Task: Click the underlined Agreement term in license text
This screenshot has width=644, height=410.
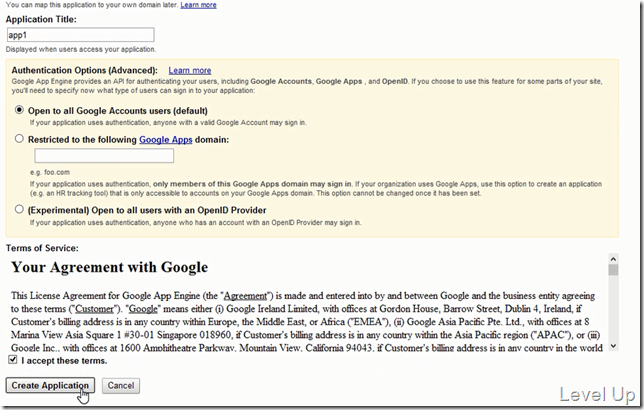Action: pos(245,296)
